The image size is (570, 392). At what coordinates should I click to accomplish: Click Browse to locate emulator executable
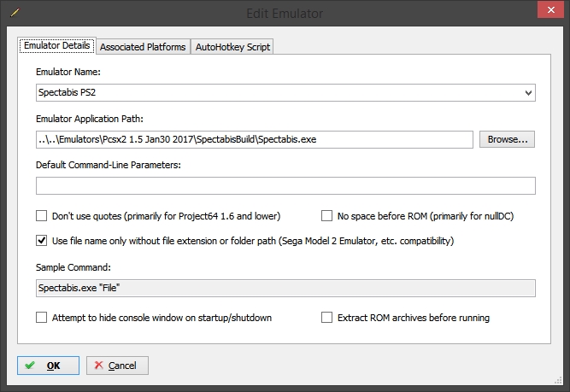coord(507,139)
